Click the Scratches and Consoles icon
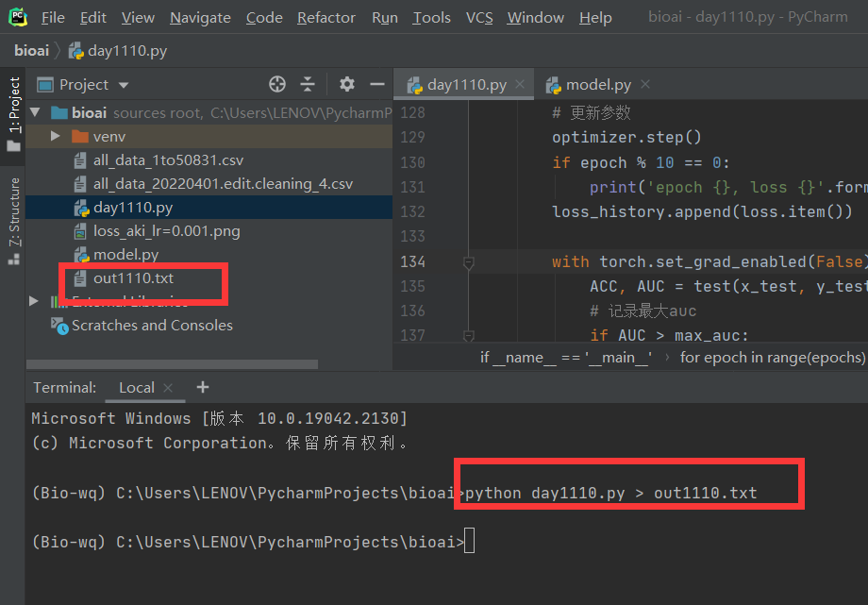868x605 pixels. [x=59, y=326]
